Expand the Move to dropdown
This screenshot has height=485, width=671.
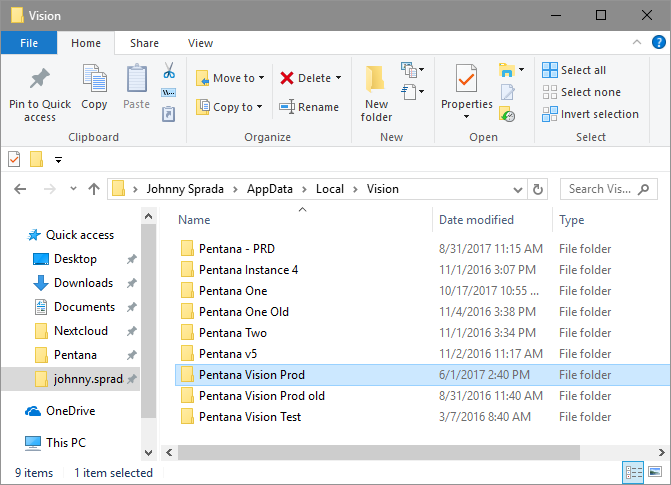pyautogui.click(x=261, y=78)
